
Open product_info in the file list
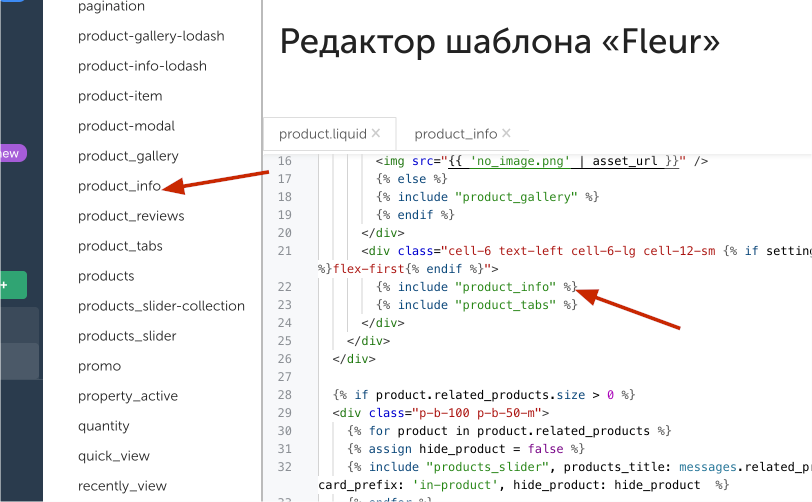click(x=119, y=186)
